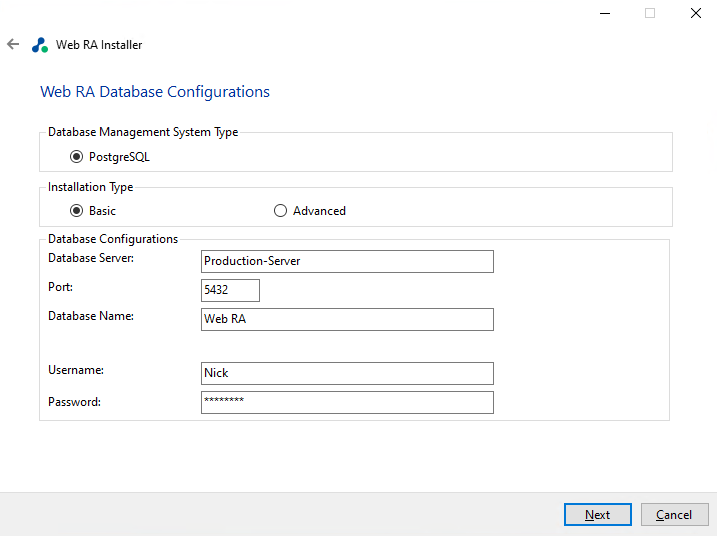Screen dimensions: 717x536
Task: Choose the Basic installation type
Action: pos(77,211)
